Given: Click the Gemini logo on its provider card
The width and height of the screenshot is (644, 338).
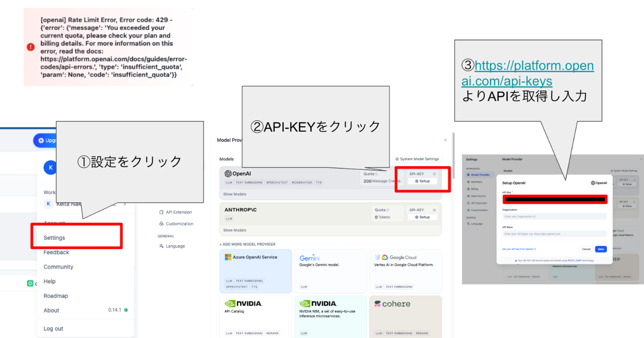Looking at the screenshot, I should pos(310,258).
